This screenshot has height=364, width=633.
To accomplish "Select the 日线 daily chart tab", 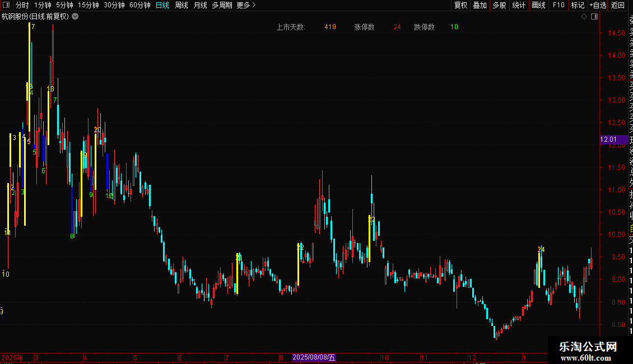I will [x=162, y=5].
